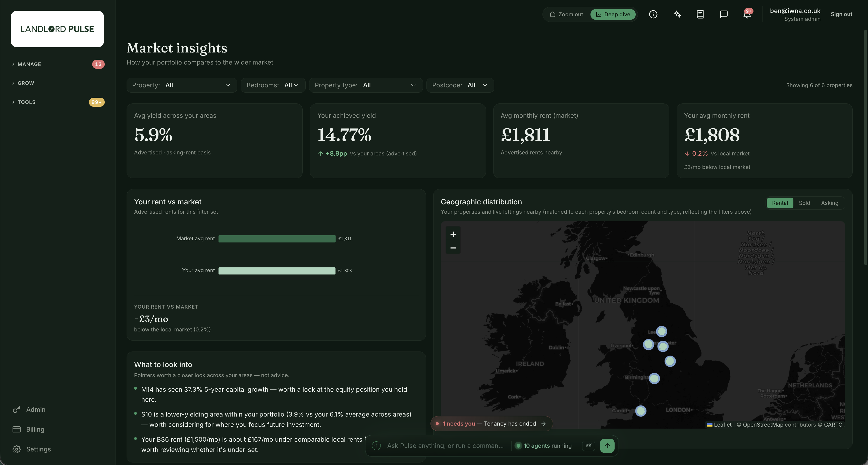Open the Property type filter dropdown

pos(366,85)
